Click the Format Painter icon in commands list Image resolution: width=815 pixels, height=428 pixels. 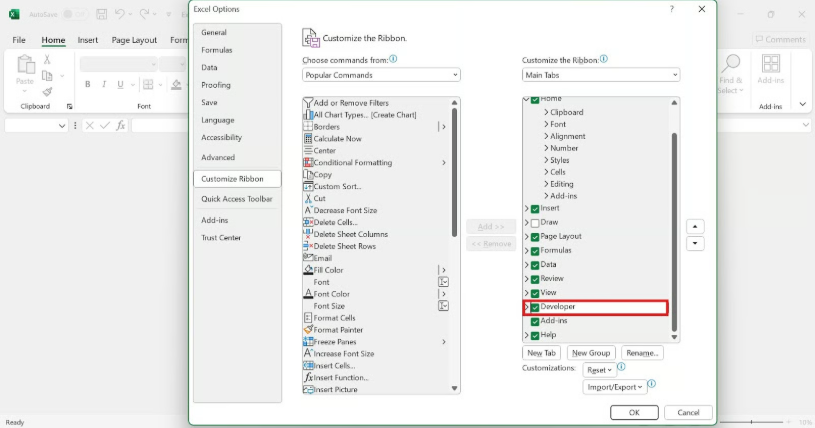point(308,330)
